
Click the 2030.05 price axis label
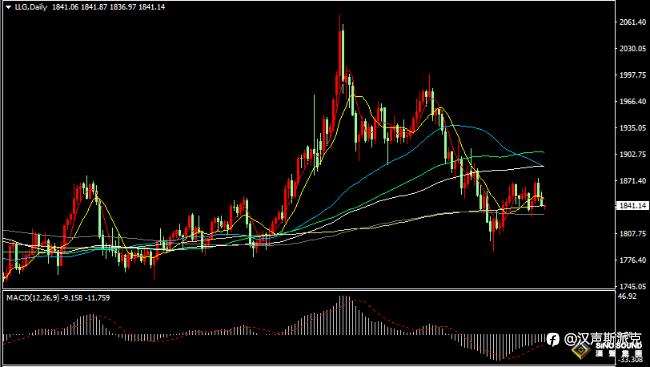point(634,49)
